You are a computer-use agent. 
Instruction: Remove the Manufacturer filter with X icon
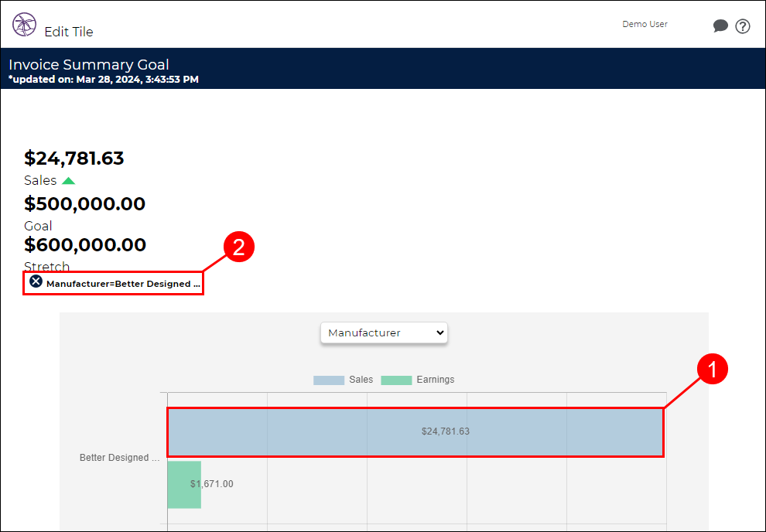[36, 281]
